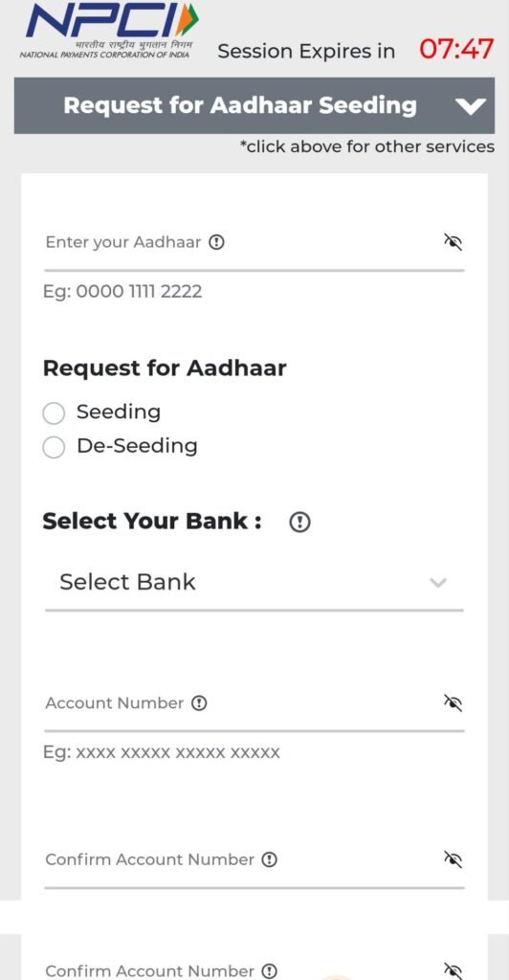Click the NPCI logo
The height and width of the screenshot is (980, 509).
pyautogui.click(x=110, y=31)
